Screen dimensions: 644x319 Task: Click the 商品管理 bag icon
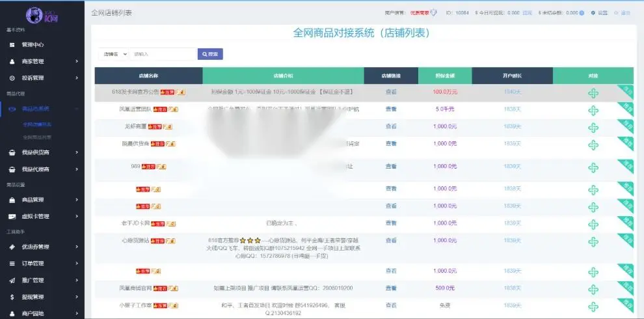(x=12, y=200)
